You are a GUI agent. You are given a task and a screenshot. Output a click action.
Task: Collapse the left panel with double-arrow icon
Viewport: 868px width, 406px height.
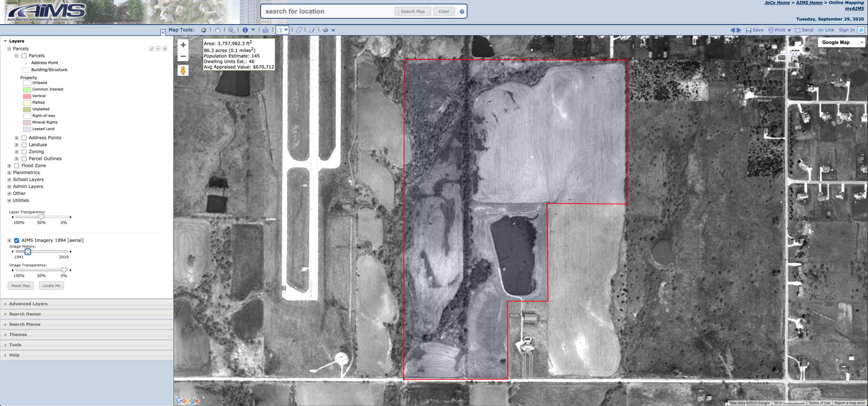coord(163,32)
